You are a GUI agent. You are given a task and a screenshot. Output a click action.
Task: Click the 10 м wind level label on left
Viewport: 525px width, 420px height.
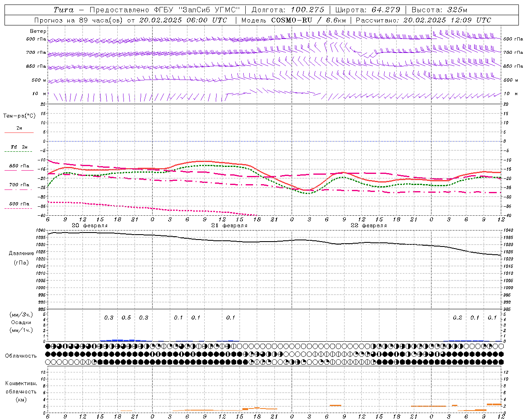39,94
